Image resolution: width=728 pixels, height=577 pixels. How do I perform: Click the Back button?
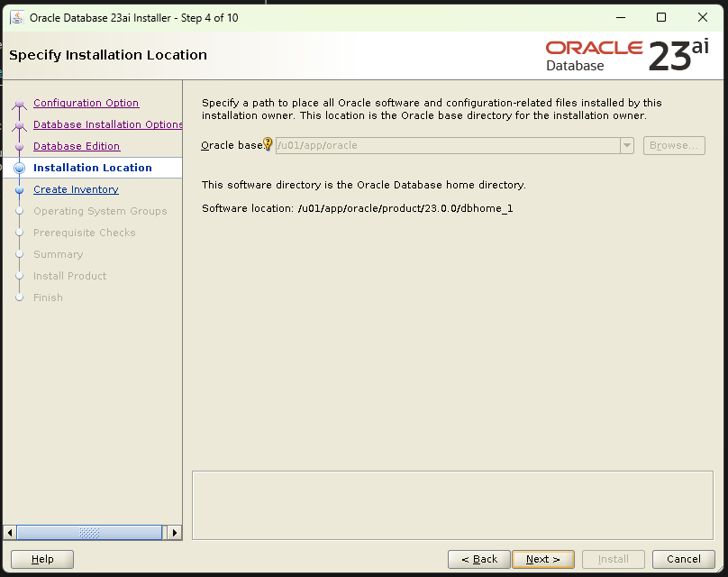click(x=478, y=559)
